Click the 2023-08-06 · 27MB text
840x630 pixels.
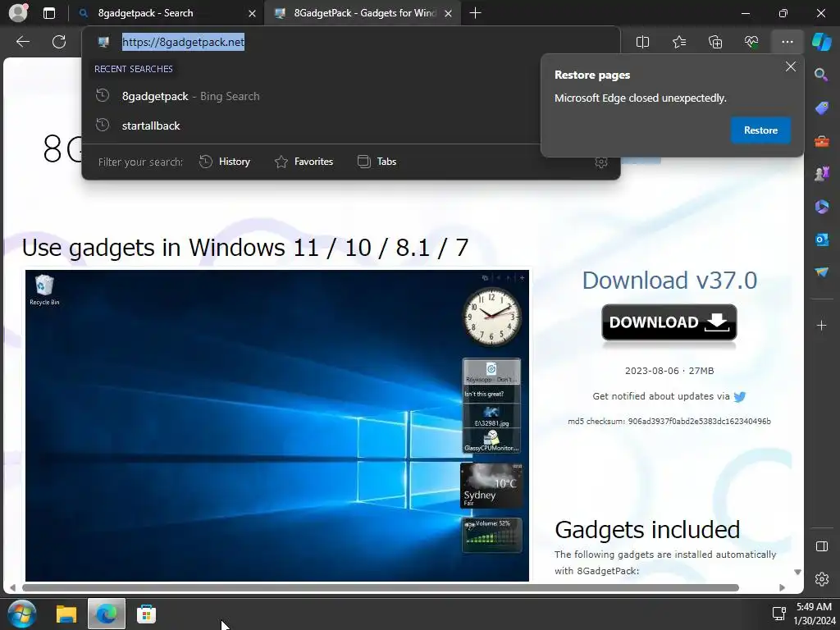[x=669, y=371]
